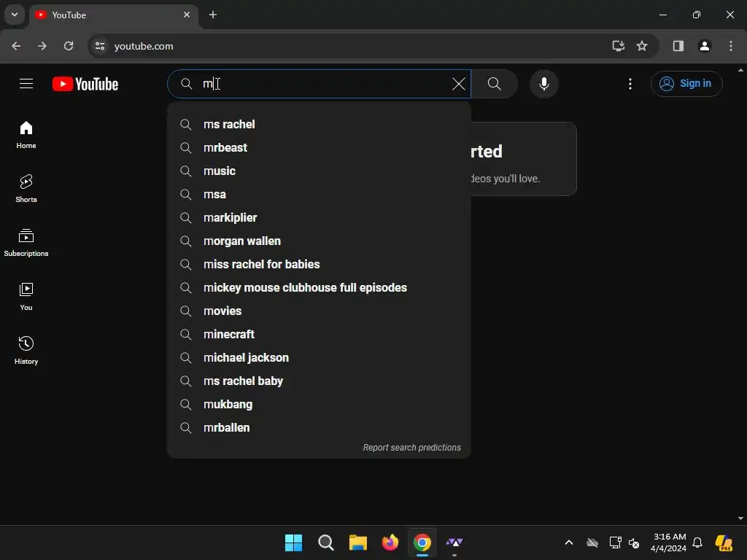
Task: Select the 'mrballen' suggestion
Action: [x=319, y=427]
